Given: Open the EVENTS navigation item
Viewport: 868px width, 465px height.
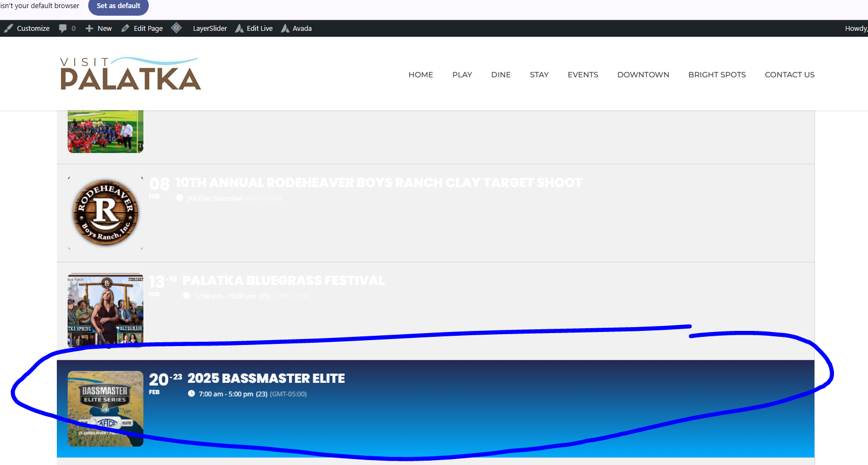Looking at the screenshot, I should coord(583,75).
